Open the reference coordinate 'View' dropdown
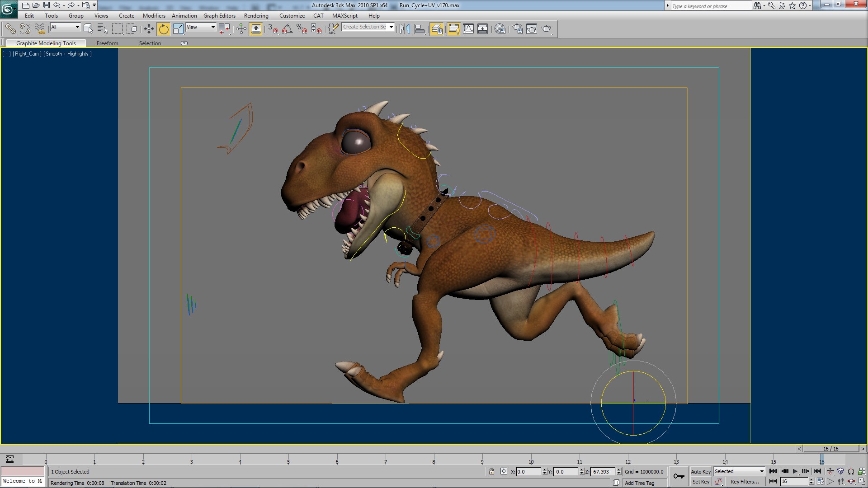 (201, 27)
